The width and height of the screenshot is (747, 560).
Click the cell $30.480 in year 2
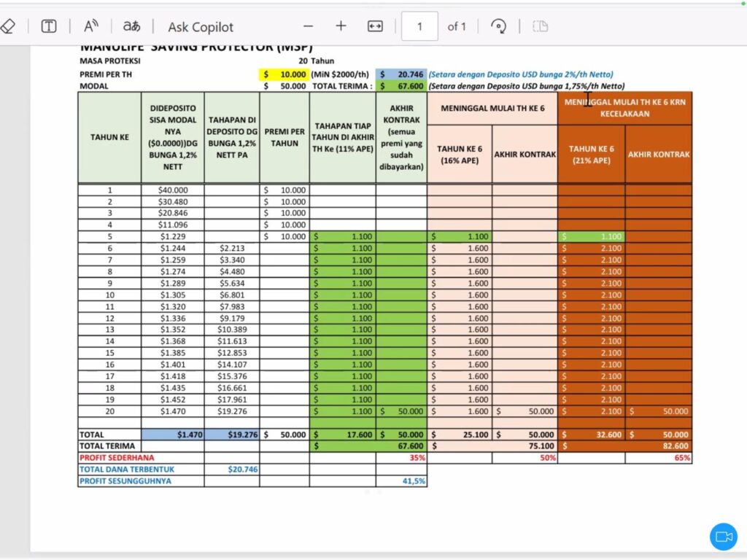coord(173,202)
